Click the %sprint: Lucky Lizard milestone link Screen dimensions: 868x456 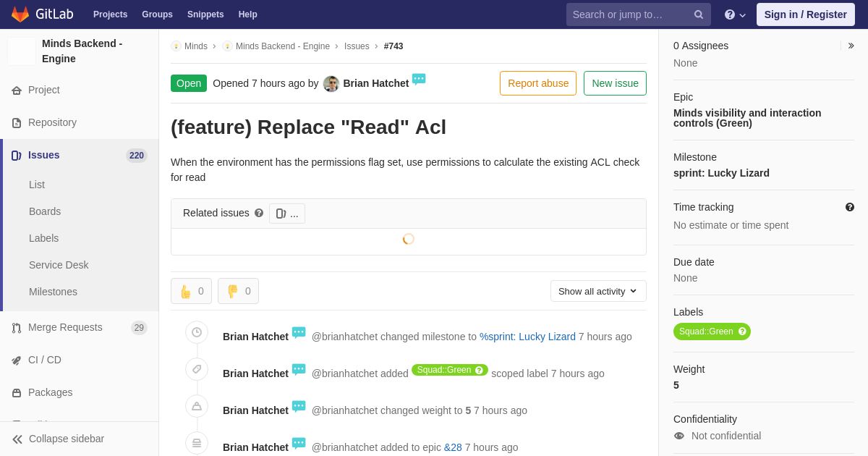527,337
